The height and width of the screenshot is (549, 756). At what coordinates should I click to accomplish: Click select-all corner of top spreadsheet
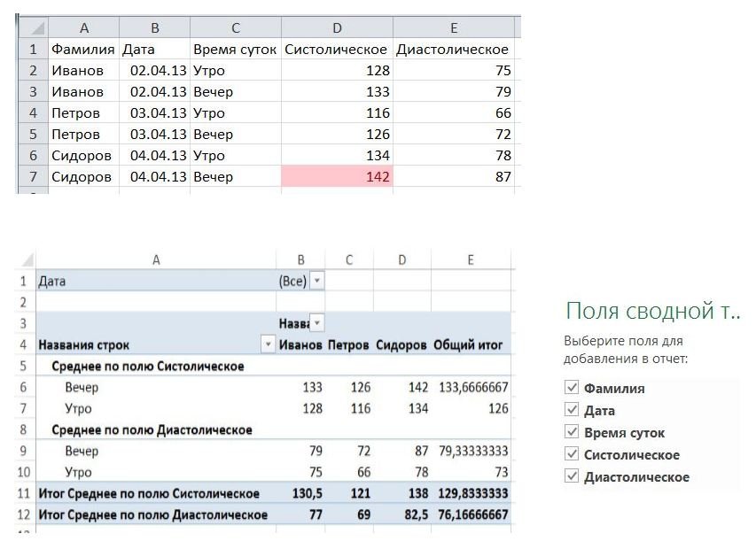pyautogui.click(x=34, y=28)
